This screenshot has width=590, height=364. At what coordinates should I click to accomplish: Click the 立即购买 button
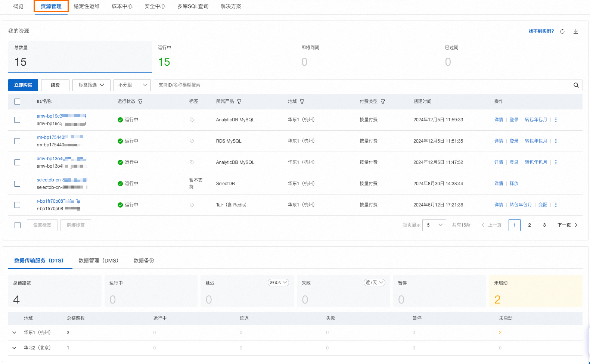pos(23,85)
